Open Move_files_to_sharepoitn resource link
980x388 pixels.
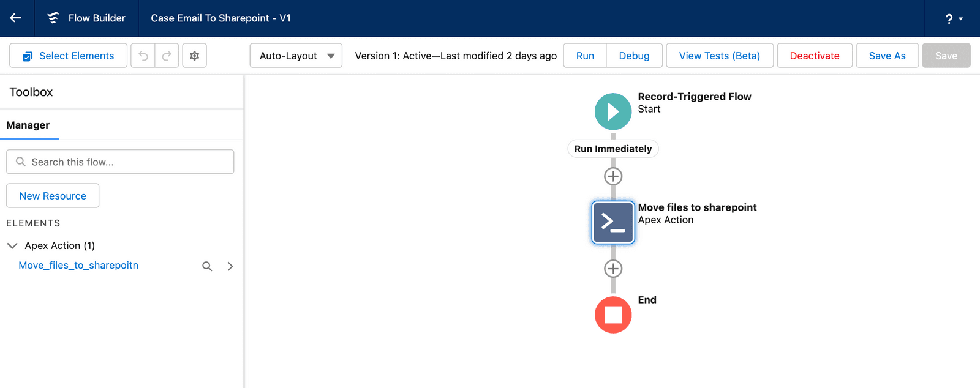(78, 265)
